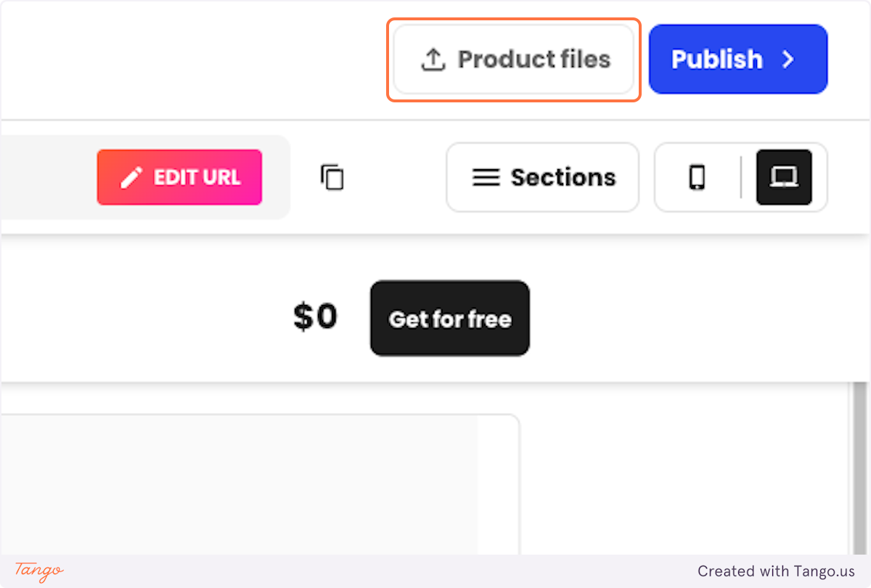Click the orange Tango logo in footer
Screen dimensions: 871x588
[x=39, y=571]
